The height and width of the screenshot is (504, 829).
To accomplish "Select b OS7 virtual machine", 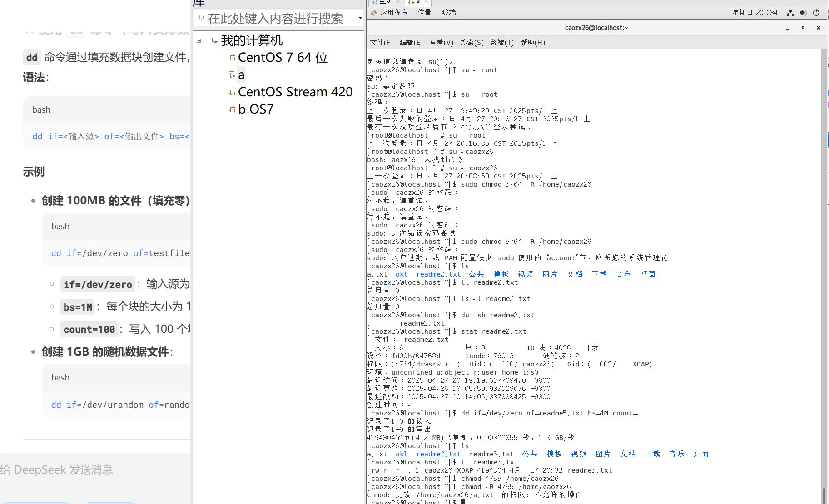I will 256,109.
